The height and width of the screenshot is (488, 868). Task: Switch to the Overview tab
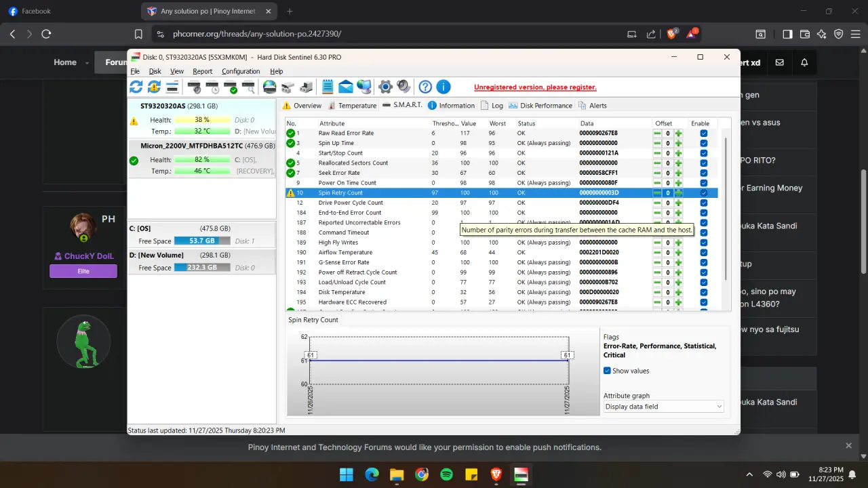click(302, 106)
